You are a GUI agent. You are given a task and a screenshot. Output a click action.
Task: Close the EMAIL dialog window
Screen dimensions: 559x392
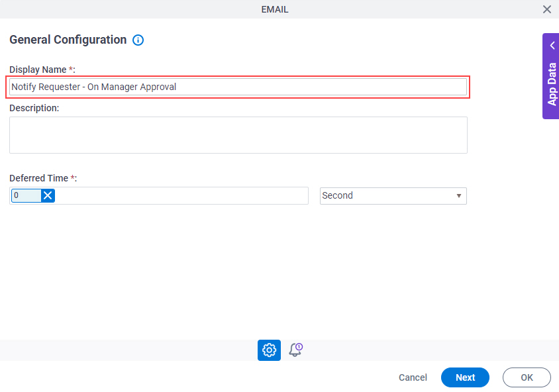(547, 9)
